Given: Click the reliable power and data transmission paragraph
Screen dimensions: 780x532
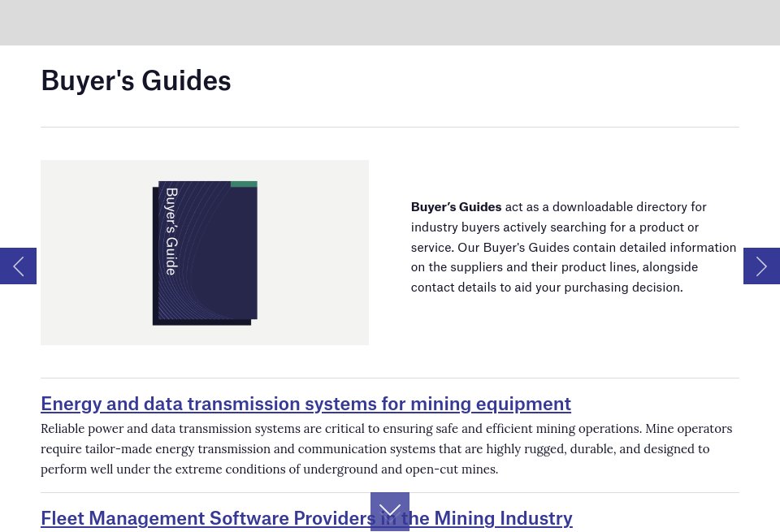Looking at the screenshot, I should tap(386, 448).
